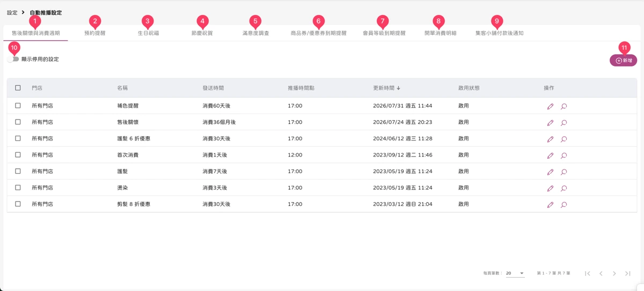Viewport: 644px width, 291px height.
Task: Sort by the 門店 column header
Action: click(x=37, y=88)
